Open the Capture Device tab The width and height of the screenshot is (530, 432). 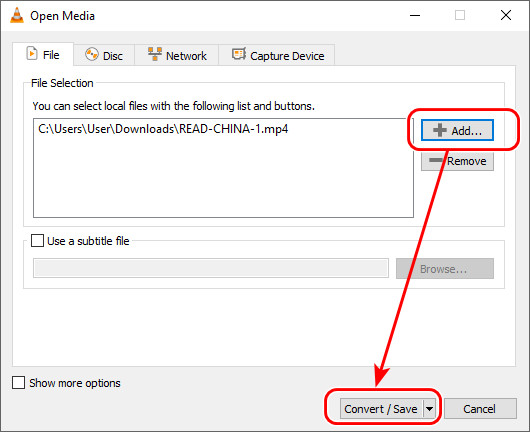[277, 55]
